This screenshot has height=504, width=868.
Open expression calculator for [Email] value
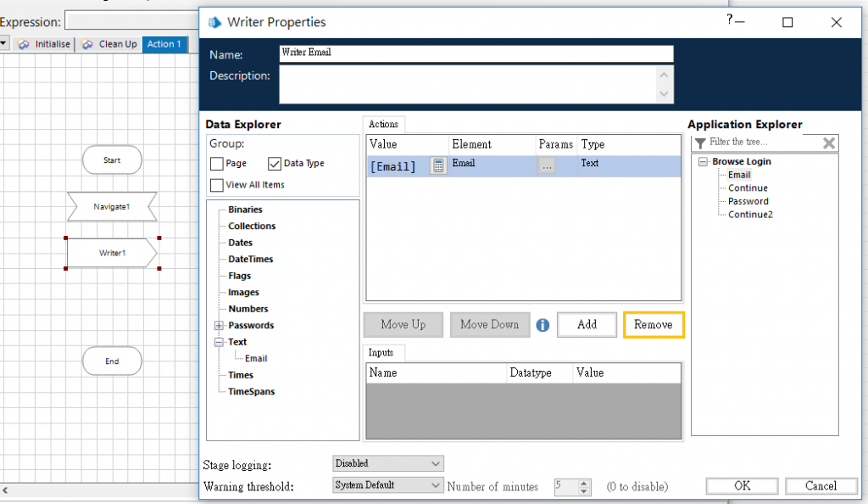click(x=438, y=165)
